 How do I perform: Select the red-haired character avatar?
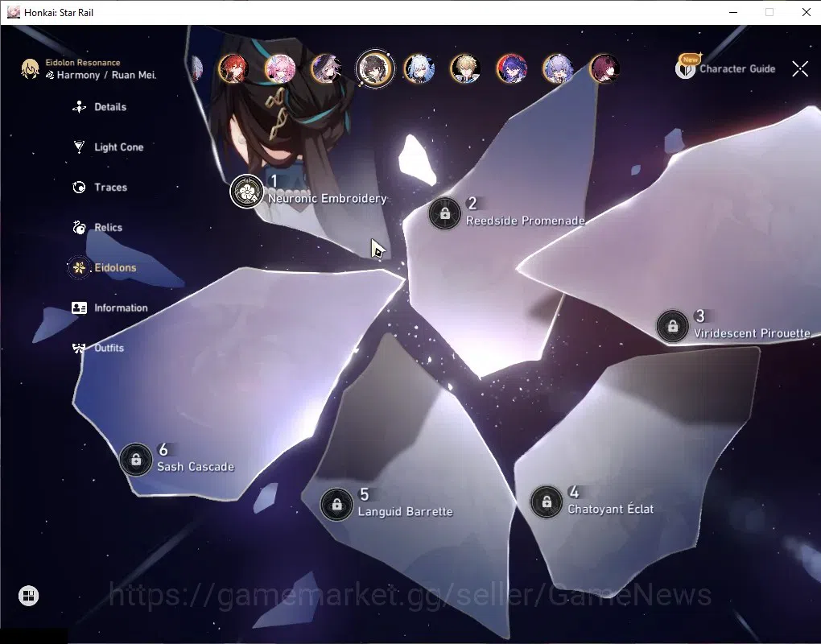pos(233,68)
